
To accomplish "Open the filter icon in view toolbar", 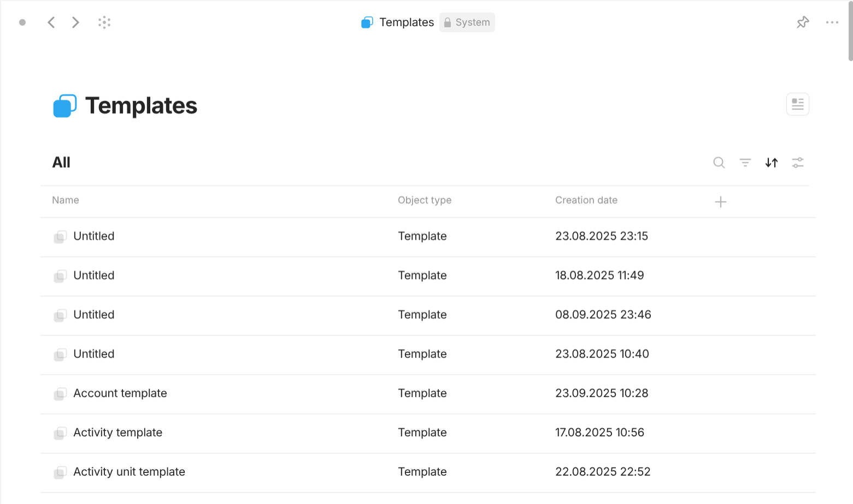I will coord(745,163).
